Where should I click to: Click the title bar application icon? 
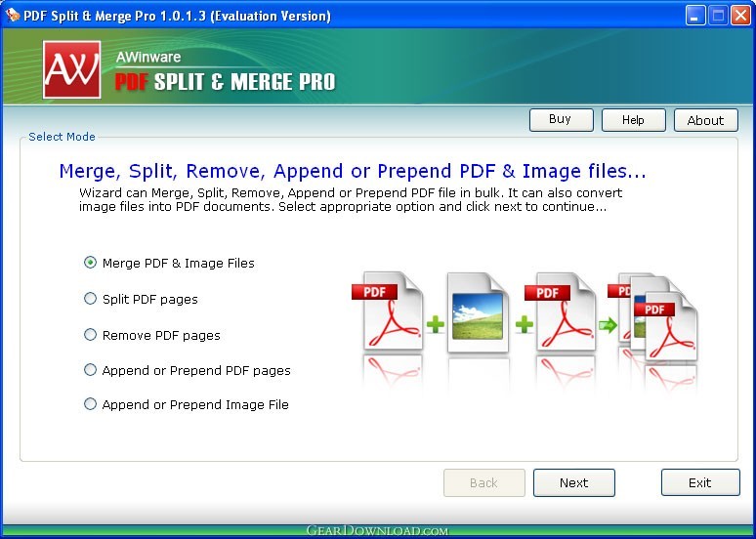12,15
